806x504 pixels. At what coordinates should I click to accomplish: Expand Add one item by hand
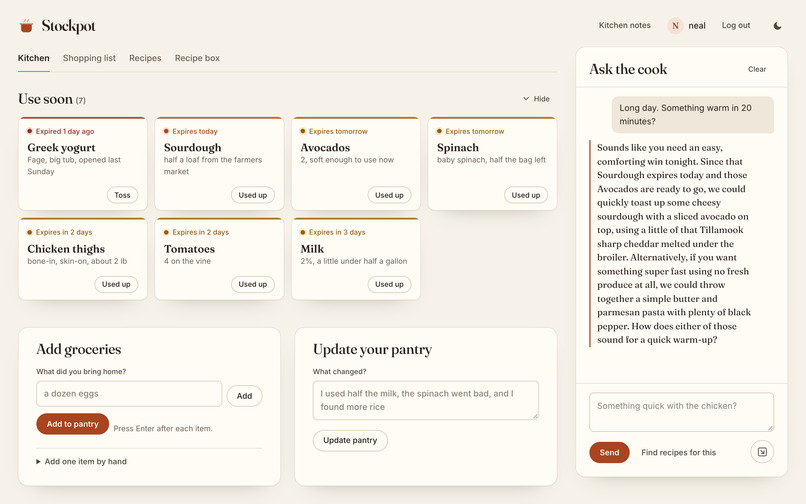point(81,461)
